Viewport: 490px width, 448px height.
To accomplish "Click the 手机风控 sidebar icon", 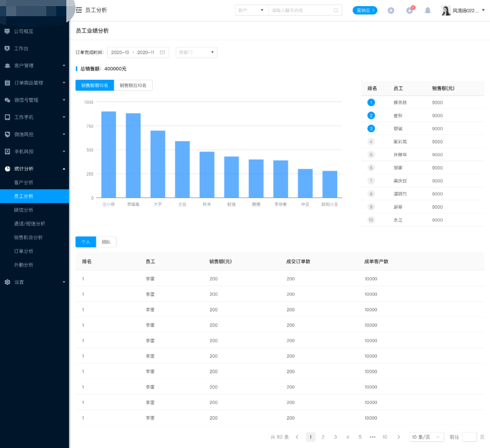I will pyautogui.click(x=7, y=151).
